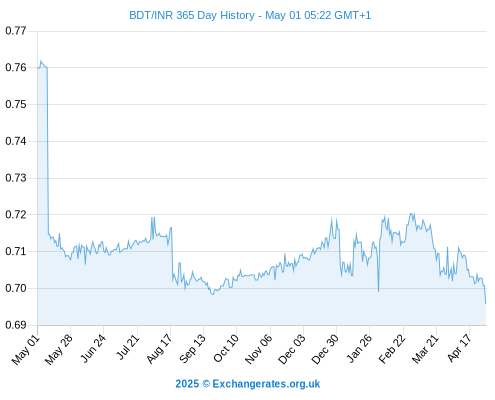Screen dimensions: 495x400
Task: Select the Feb 22 x-axis date label
Action: 392,349
